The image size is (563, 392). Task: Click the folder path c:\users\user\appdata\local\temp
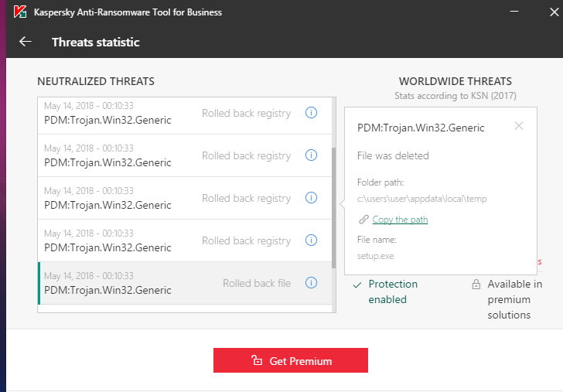pyautogui.click(x=422, y=199)
